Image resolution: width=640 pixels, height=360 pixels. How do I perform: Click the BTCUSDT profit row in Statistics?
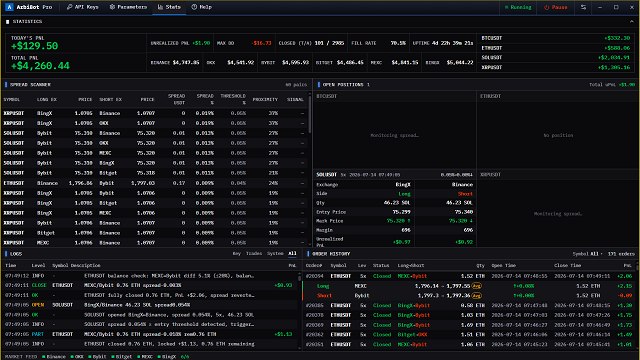click(556, 38)
